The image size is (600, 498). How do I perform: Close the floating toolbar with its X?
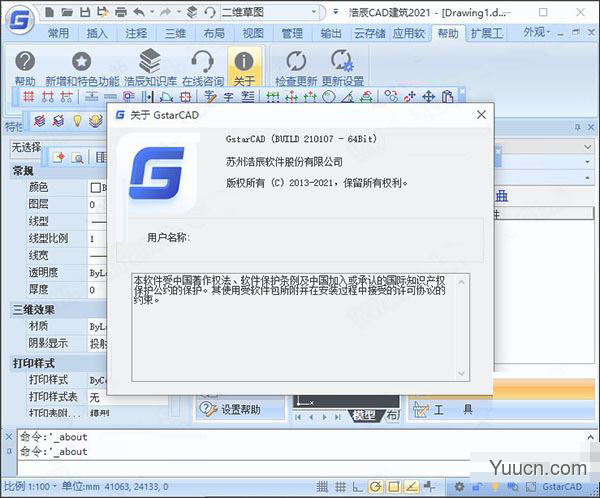(461, 91)
